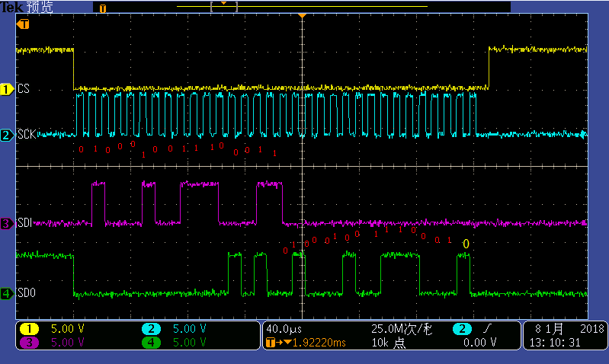The image size is (609, 364).
Task: Click the trigger level arrow at right edge
Action: pos(583,135)
